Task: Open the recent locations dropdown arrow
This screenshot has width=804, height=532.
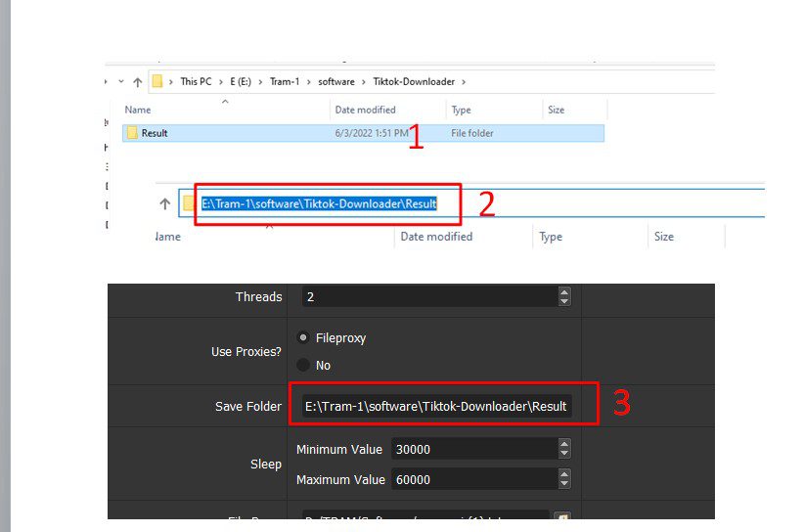Action: [121, 81]
